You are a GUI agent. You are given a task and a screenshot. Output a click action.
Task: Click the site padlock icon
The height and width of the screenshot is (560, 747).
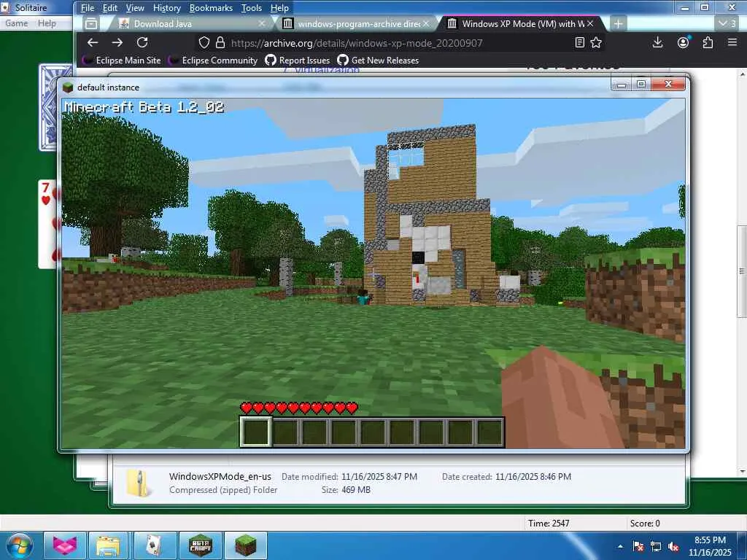coord(220,43)
